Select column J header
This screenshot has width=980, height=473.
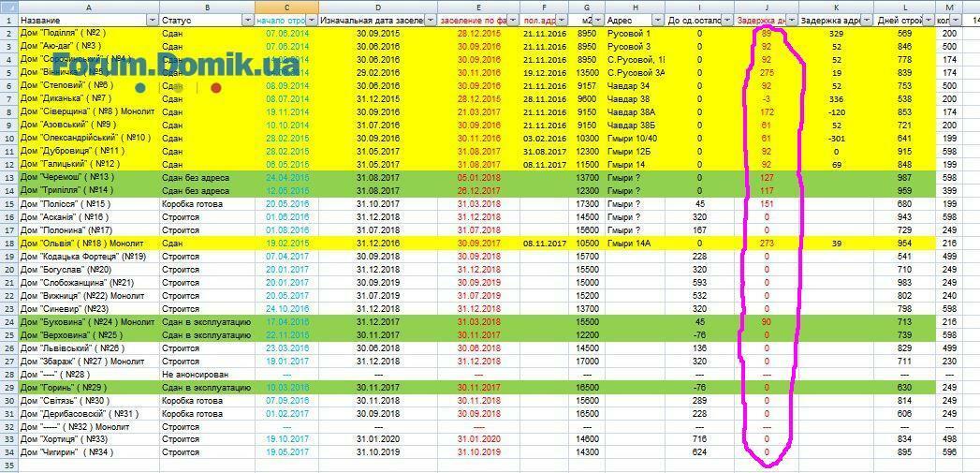click(766, 7)
